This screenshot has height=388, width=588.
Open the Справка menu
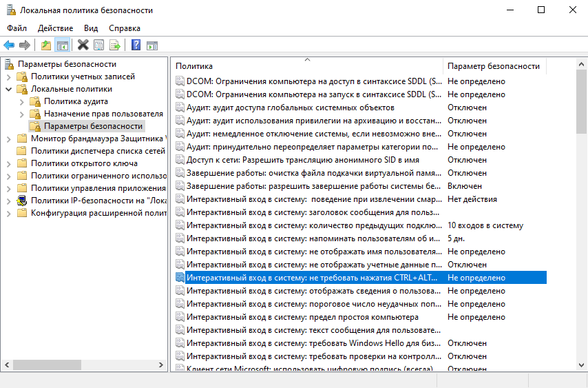coord(124,28)
